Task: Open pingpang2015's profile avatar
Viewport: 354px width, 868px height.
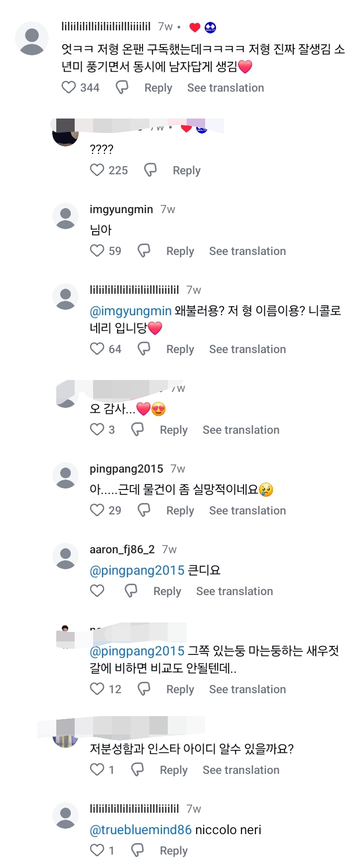Action: tap(65, 475)
